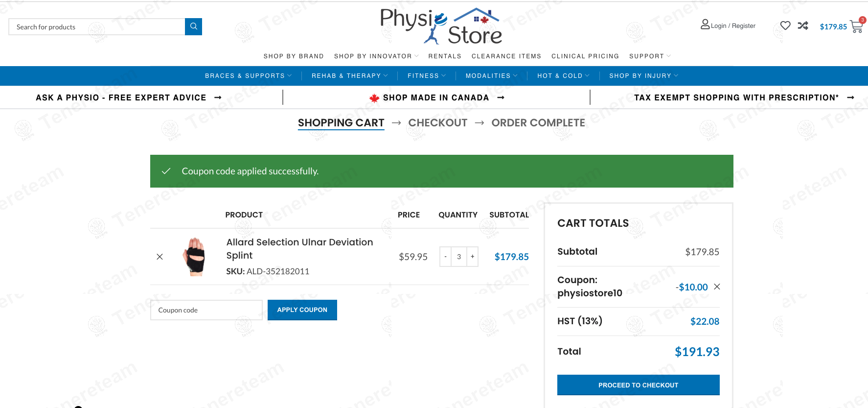Viewport: 868px width, 408px height.
Task: Proceed to checkout
Action: (x=638, y=385)
